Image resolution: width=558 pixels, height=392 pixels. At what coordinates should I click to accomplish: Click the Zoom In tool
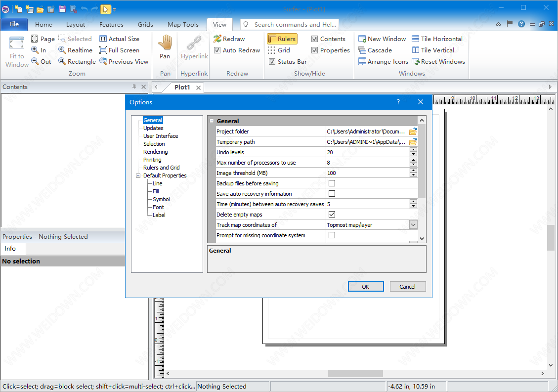click(x=39, y=50)
